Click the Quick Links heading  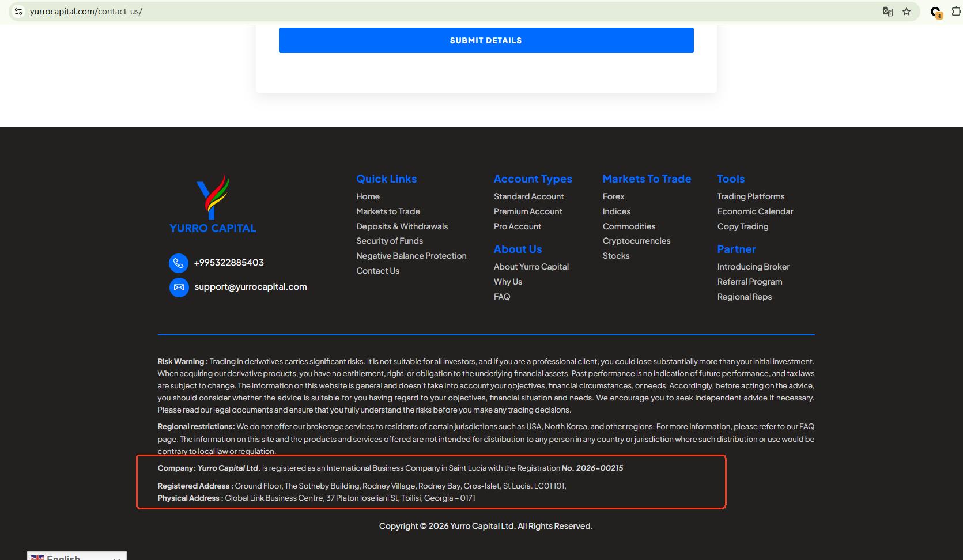click(x=386, y=179)
